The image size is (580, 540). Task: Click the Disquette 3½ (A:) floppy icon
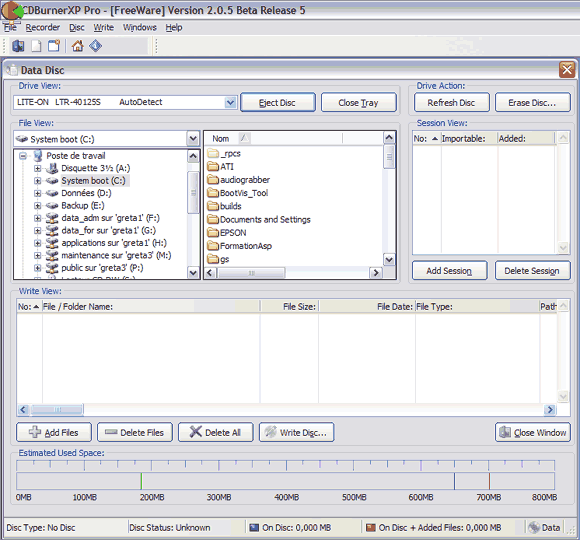tap(52, 168)
